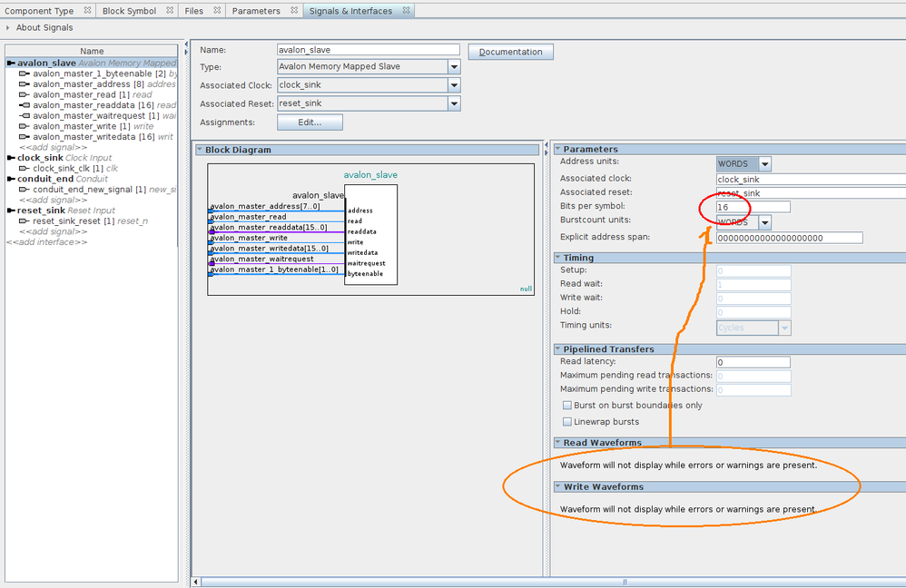Viewport: 906px width, 588px height.
Task: Expand the About Signals section
Action: click(x=9, y=28)
